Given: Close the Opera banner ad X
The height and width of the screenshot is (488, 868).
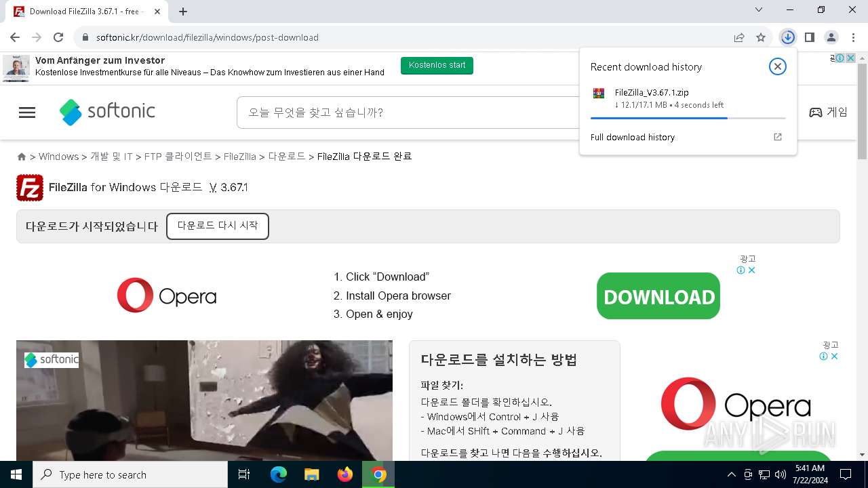Looking at the screenshot, I should pos(751,270).
